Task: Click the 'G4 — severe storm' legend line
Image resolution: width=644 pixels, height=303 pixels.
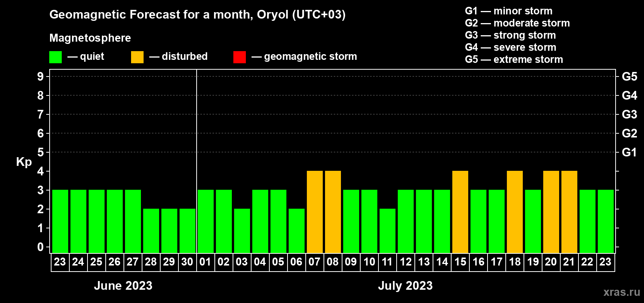Action: click(x=510, y=47)
